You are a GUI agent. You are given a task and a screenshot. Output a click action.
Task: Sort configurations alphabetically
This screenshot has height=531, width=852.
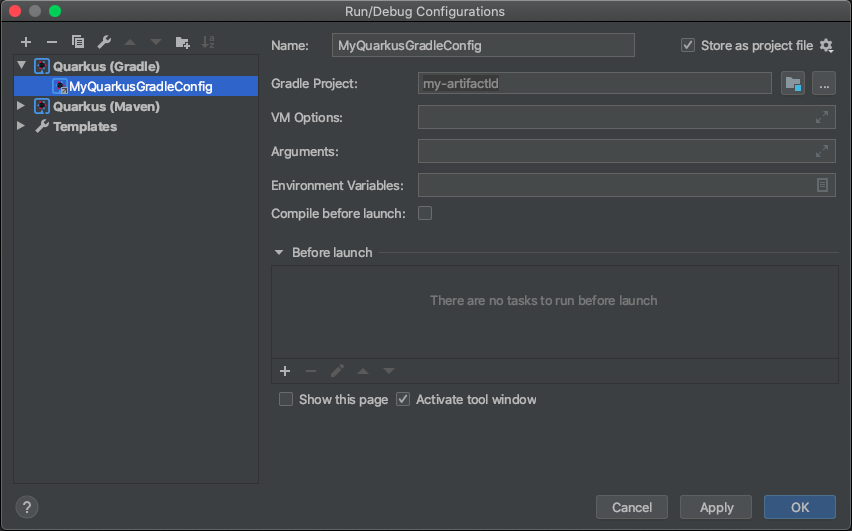click(208, 42)
